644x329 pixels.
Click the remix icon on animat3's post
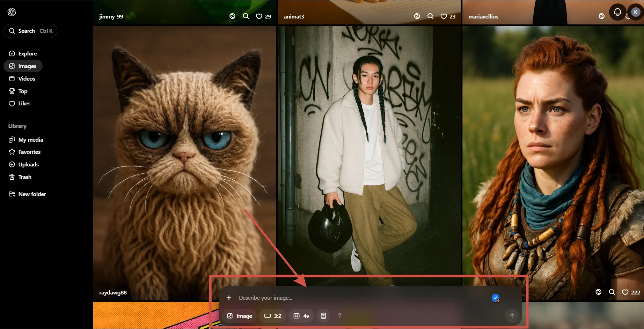coord(417,16)
